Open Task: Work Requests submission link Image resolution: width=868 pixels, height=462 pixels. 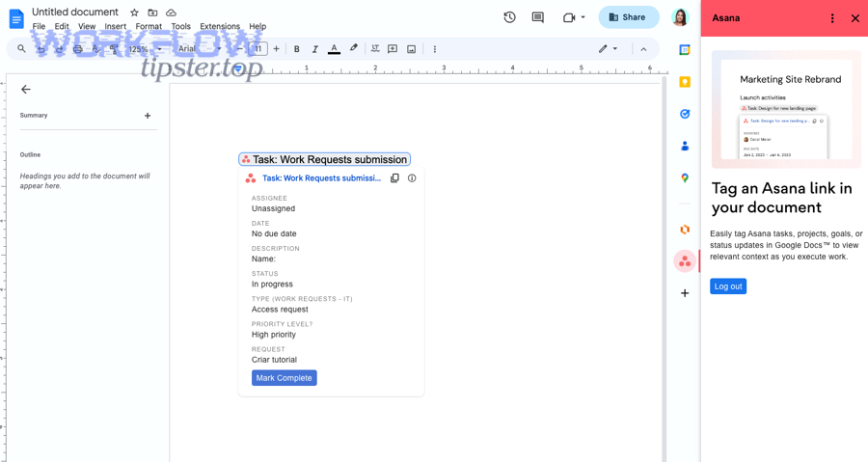pos(321,178)
